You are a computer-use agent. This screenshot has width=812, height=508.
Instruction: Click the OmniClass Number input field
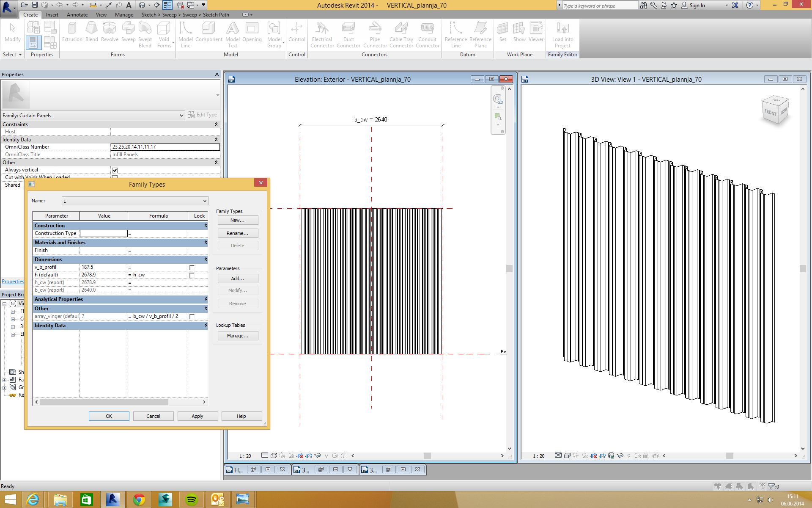165,147
